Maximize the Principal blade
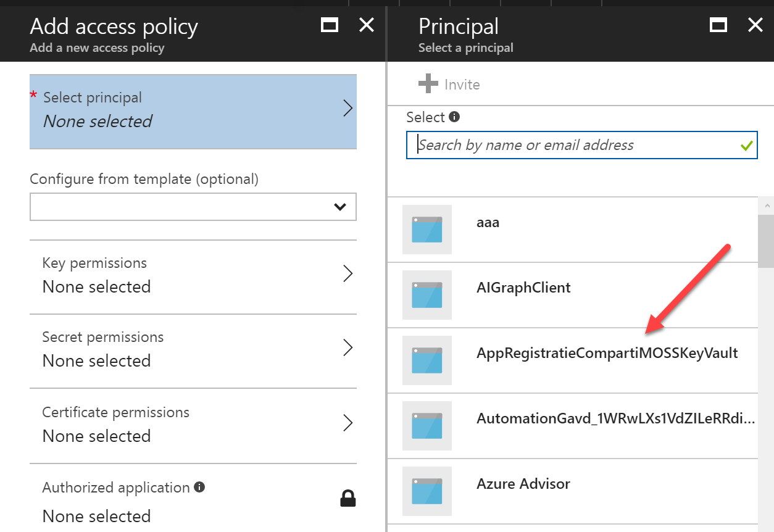The width and height of the screenshot is (774, 532). 718,25
